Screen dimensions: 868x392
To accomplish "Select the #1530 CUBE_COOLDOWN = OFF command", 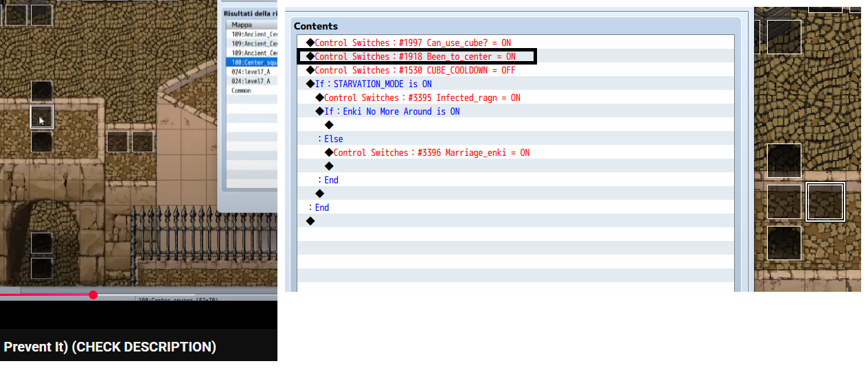I will (x=411, y=70).
